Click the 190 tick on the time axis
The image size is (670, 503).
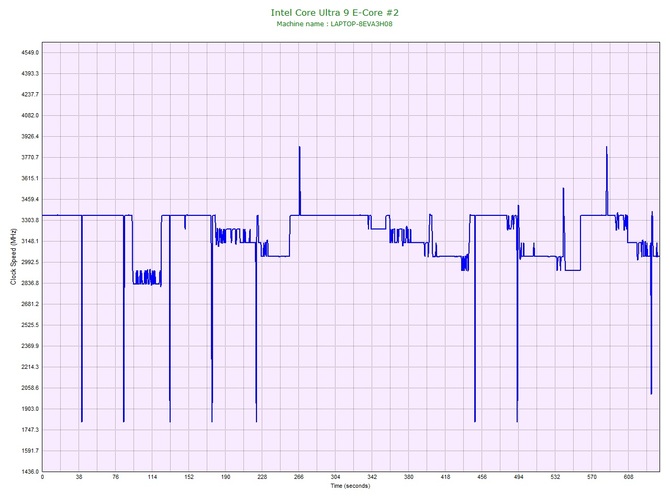(226, 477)
